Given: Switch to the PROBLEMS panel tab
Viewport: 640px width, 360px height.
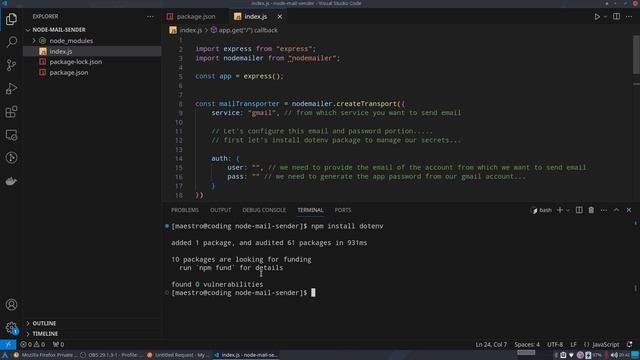Looking at the screenshot, I should [x=185, y=210].
